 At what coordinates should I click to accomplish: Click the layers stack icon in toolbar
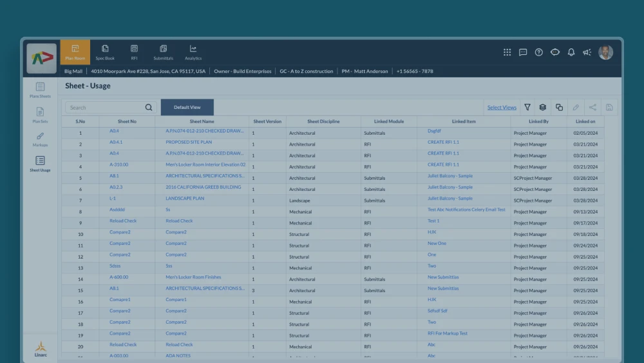tap(542, 107)
